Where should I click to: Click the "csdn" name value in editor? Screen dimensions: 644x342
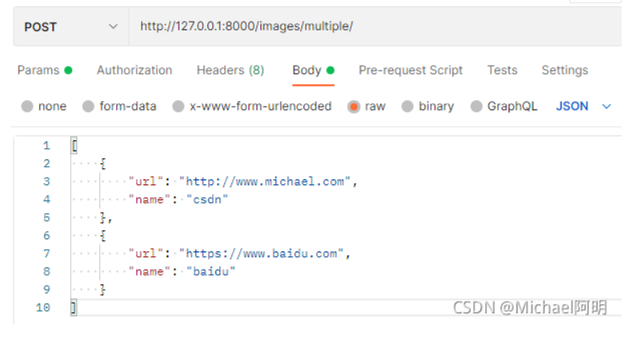207,199
